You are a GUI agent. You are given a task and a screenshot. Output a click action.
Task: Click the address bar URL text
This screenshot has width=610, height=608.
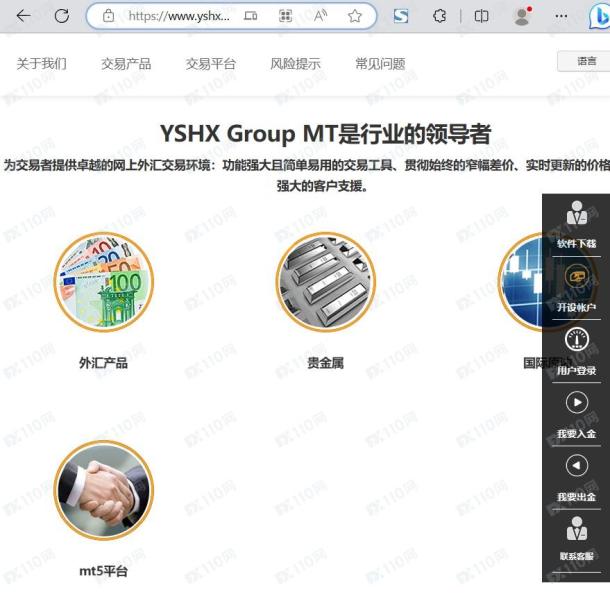pos(179,16)
